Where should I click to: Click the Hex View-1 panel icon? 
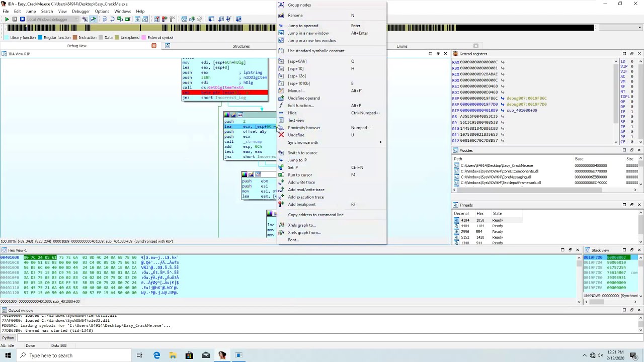pyautogui.click(x=4, y=250)
